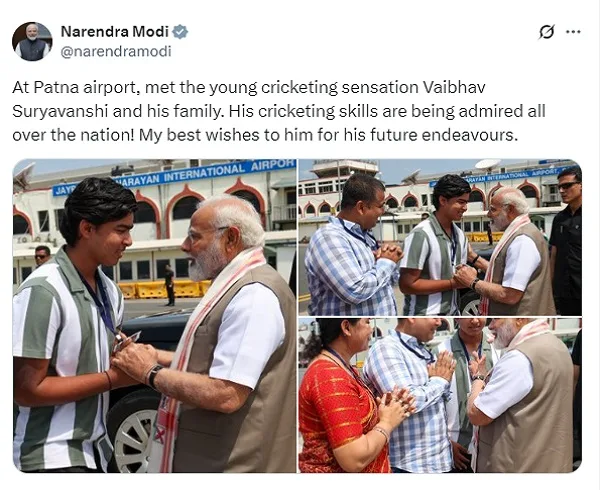The image size is (600, 490).
Task: Click the checkered-shirt man in the top-right photo
Action: pyautogui.click(x=350, y=247)
